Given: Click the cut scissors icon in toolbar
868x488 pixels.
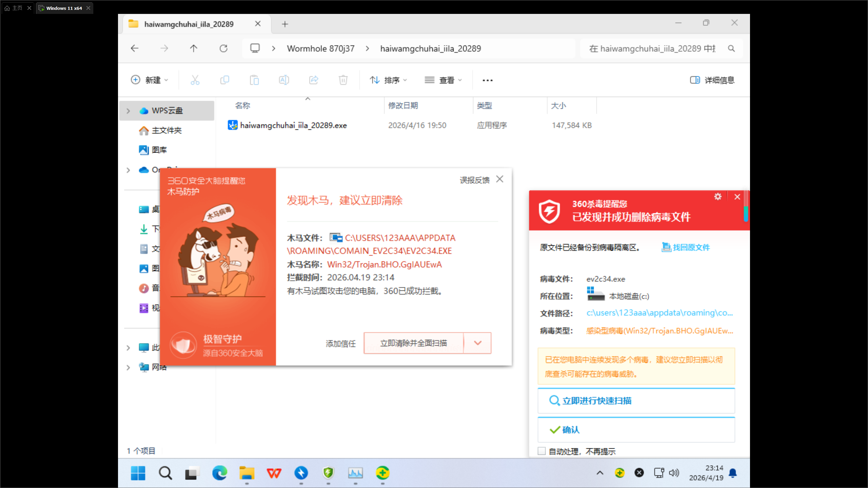Looking at the screenshot, I should [195, 80].
